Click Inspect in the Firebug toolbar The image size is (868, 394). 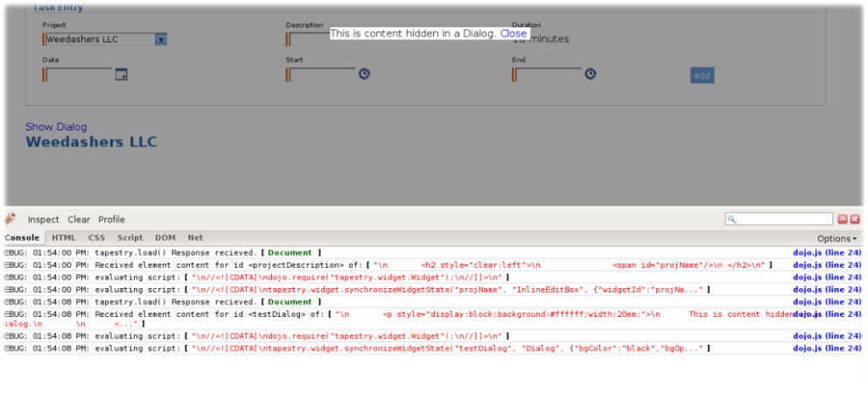click(43, 220)
